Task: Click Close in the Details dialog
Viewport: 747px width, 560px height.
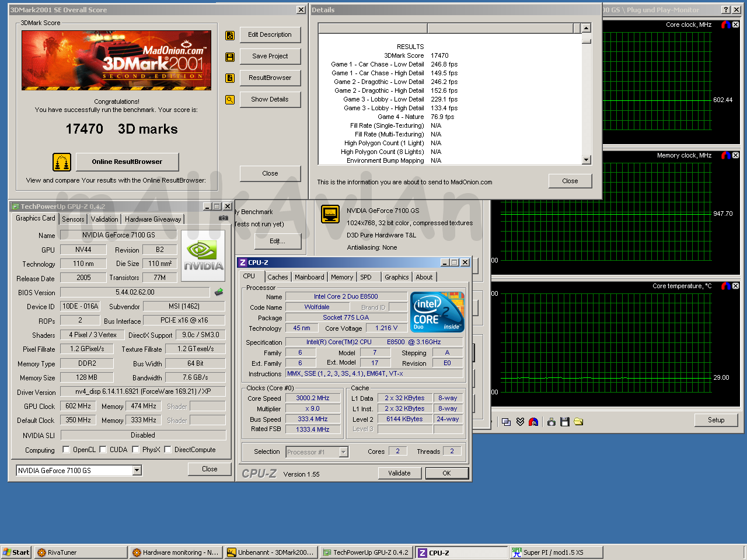Action: coord(570,181)
